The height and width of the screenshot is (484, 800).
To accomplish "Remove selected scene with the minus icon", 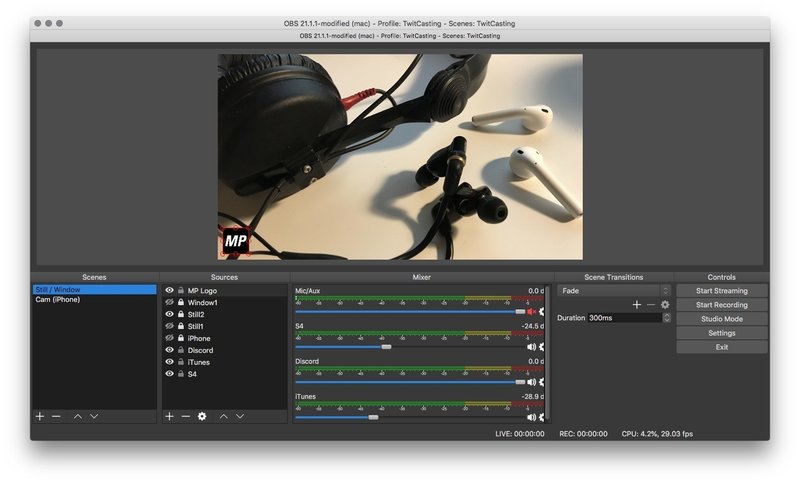I will [x=56, y=417].
